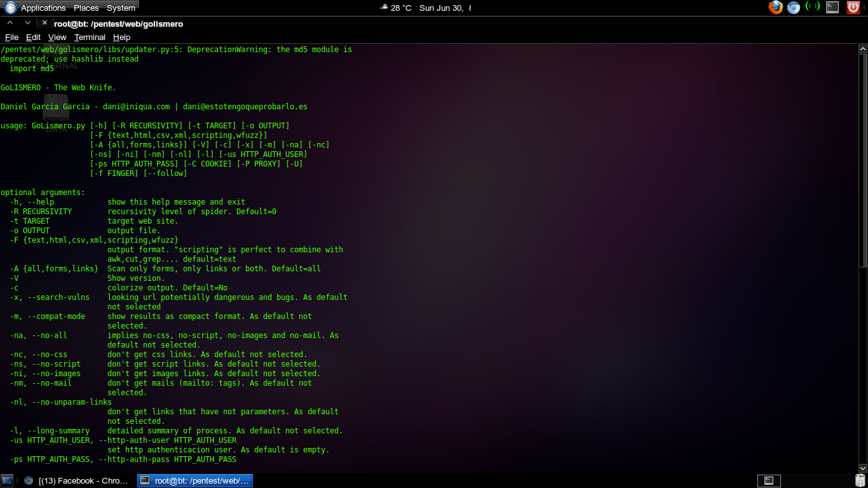This screenshot has height=488, width=868.
Task: Click the terminal scrollbar up arrow
Action: click(863, 49)
